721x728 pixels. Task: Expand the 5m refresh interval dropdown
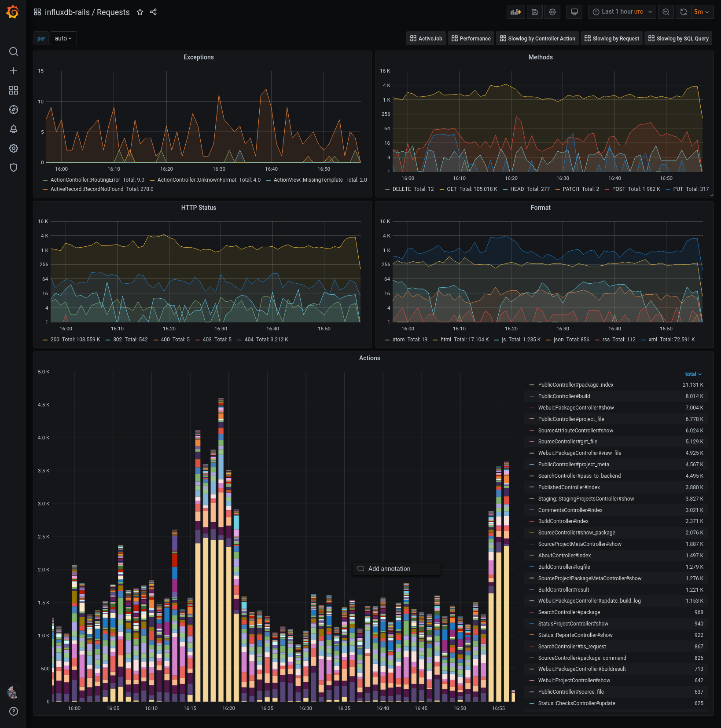pos(701,12)
